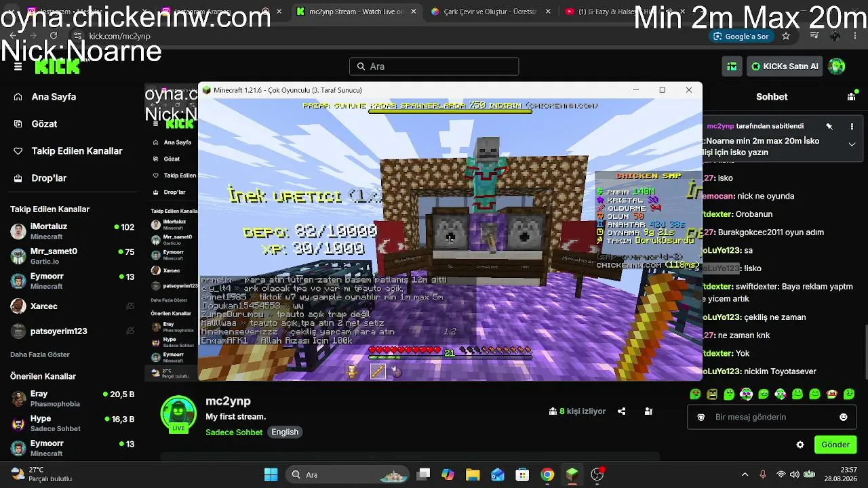
Task: Open patsoyerim123 channel in the sidebar
Action: (x=73, y=331)
